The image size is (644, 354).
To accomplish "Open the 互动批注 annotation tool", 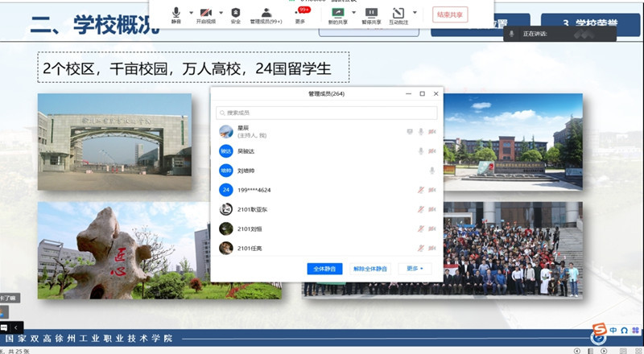I will point(398,12).
